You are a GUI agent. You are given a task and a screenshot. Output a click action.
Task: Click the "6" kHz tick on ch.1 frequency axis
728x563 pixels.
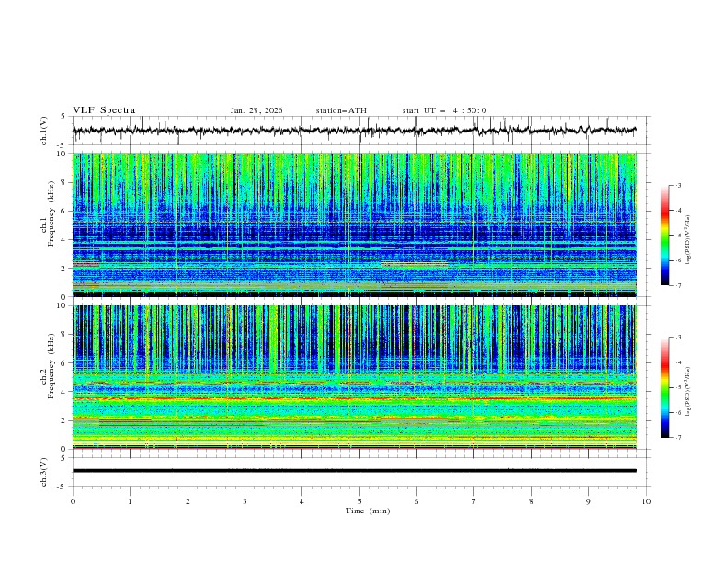coord(64,211)
